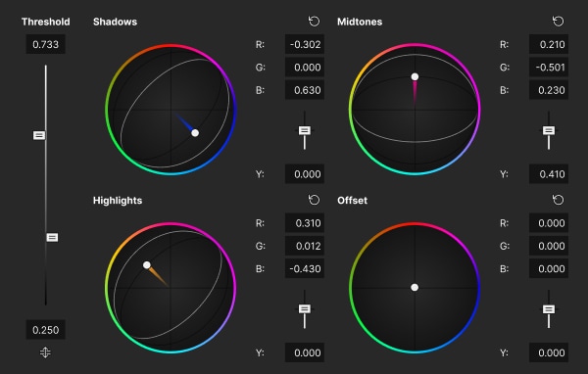The image size is (588, 374).
Task: Click the lower Threshold slider handle
Action: pyautogui.click(x=52, y=238)
